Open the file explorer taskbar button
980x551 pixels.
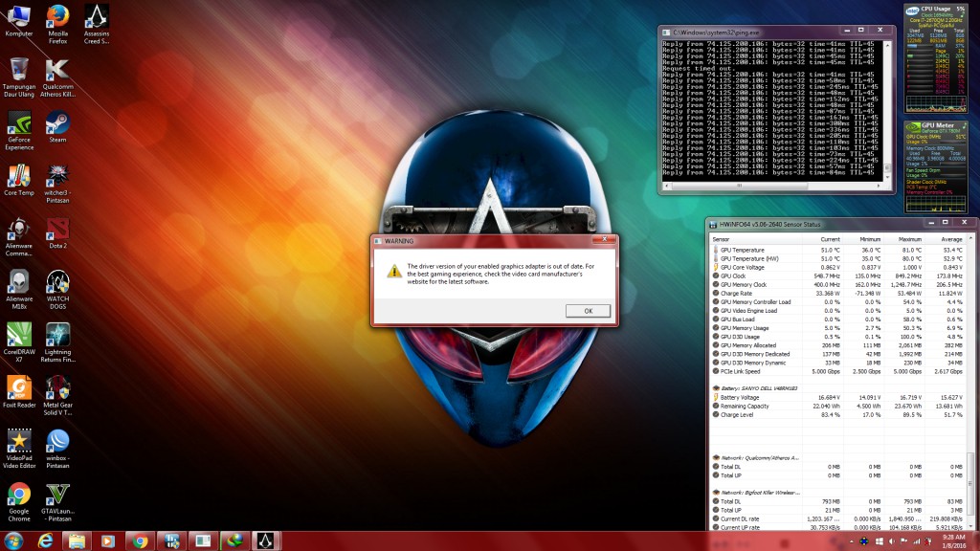coord(77,541)
